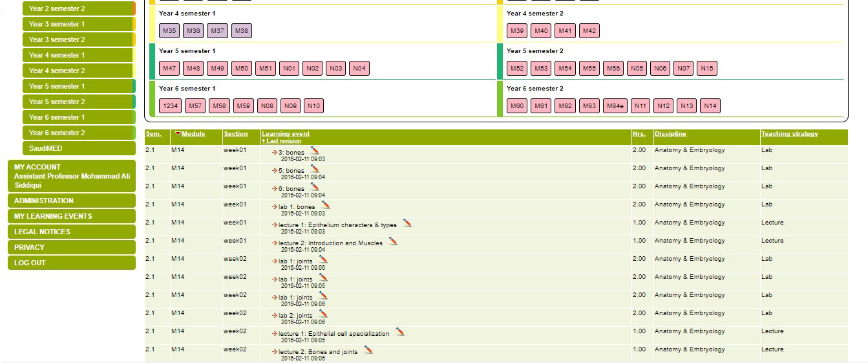Screen dimensions: 868x363
Task: Edit 'lecture 2: Bones and joints' pencil icon
Action: [x=368, y=349]
